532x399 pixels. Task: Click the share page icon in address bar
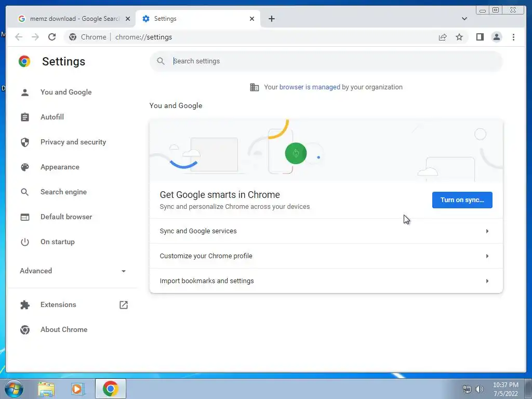(443, 37)
